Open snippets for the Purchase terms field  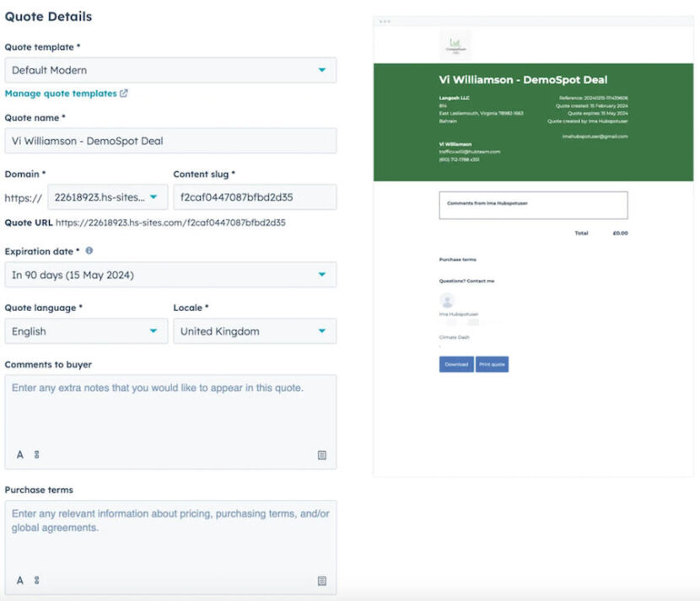pyautogui.click(x=321, y=580)
